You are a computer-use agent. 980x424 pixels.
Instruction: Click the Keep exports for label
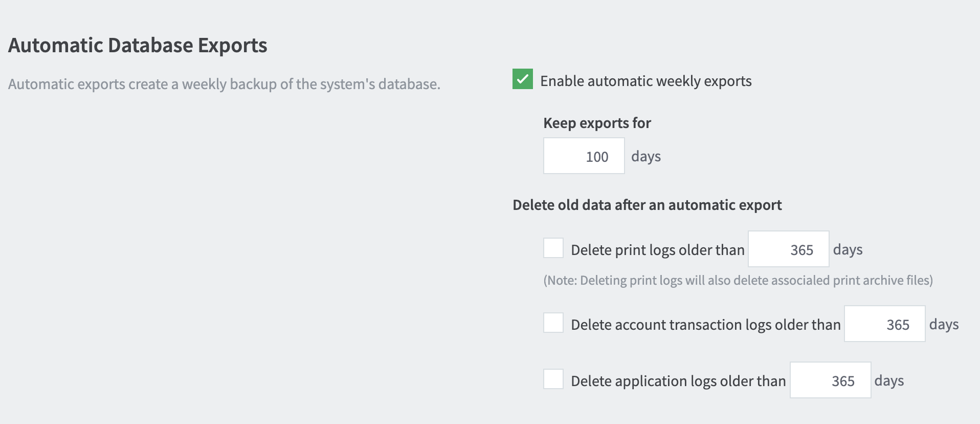[x=597, y=123]
